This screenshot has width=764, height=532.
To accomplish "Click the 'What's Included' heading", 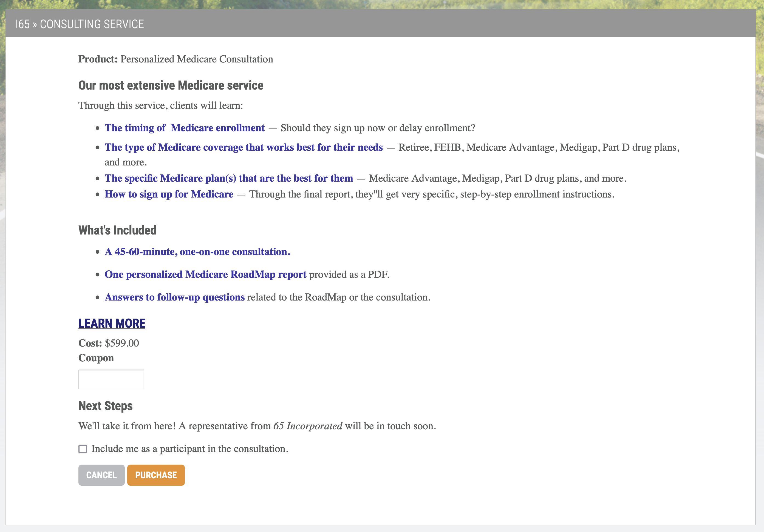I will (117, 230).
